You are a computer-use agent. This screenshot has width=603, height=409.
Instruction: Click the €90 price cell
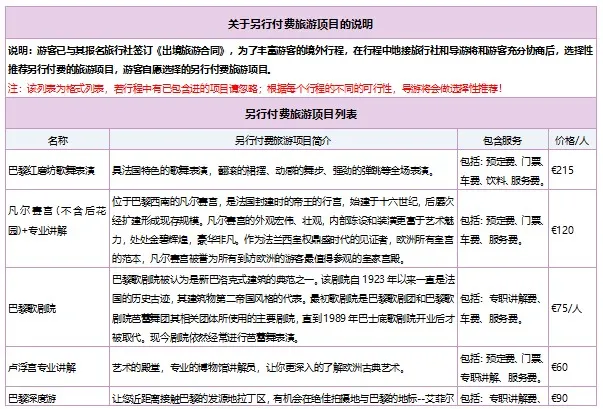(x=562, y=400)
